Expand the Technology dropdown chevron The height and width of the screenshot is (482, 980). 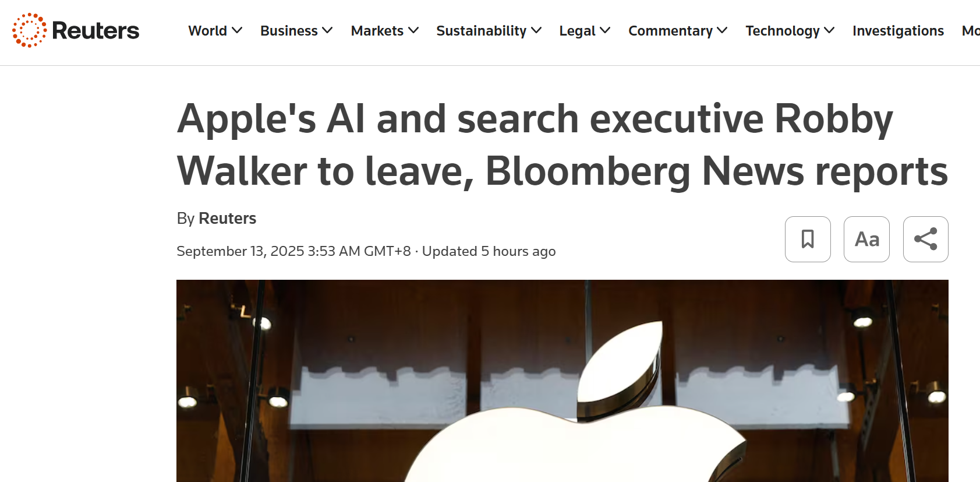click(x=829, y=30)
